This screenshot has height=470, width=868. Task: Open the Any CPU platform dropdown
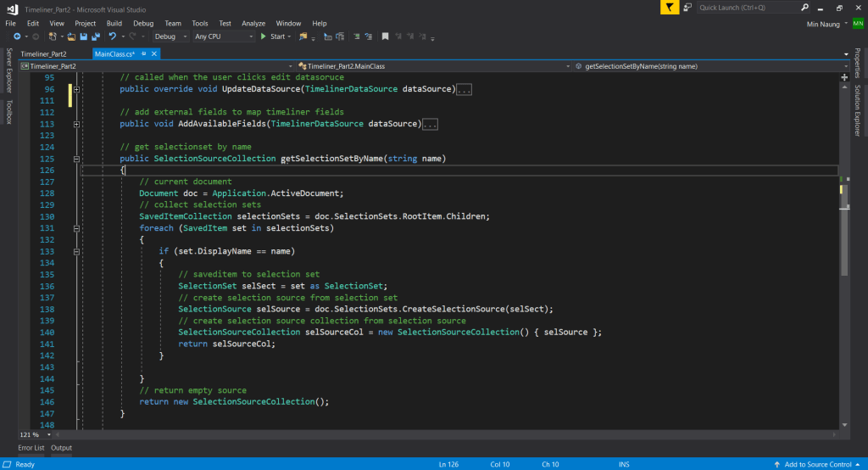click(x=224, y=36)
